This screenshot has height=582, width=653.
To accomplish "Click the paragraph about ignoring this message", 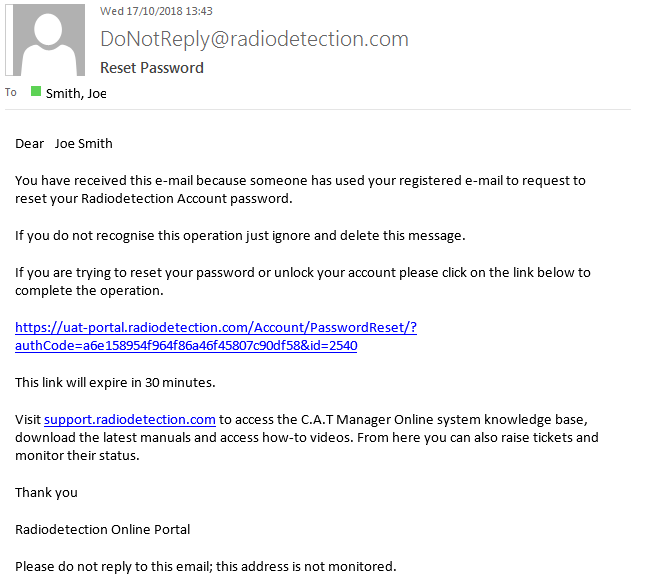I will pyautogui.click(x=240, y=236).
